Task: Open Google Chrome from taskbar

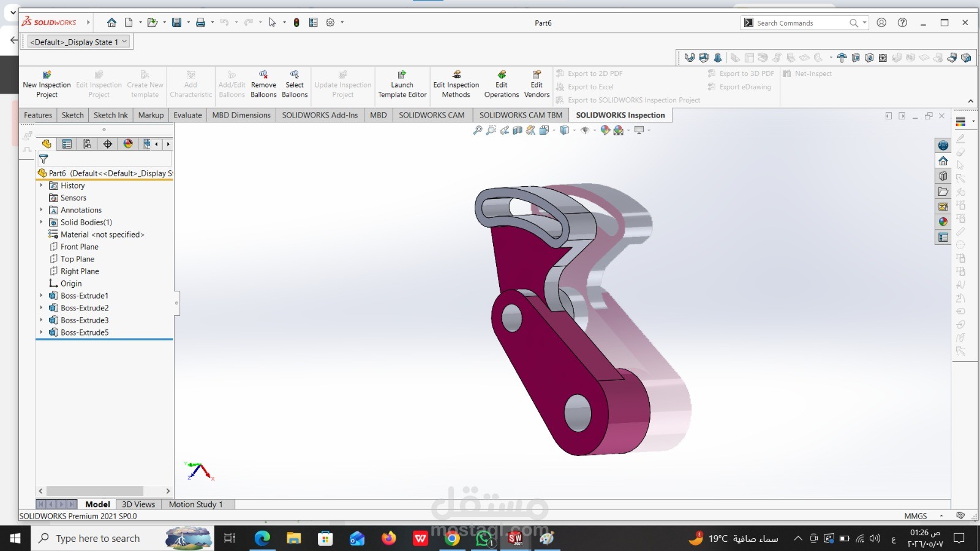Action: 452,538
